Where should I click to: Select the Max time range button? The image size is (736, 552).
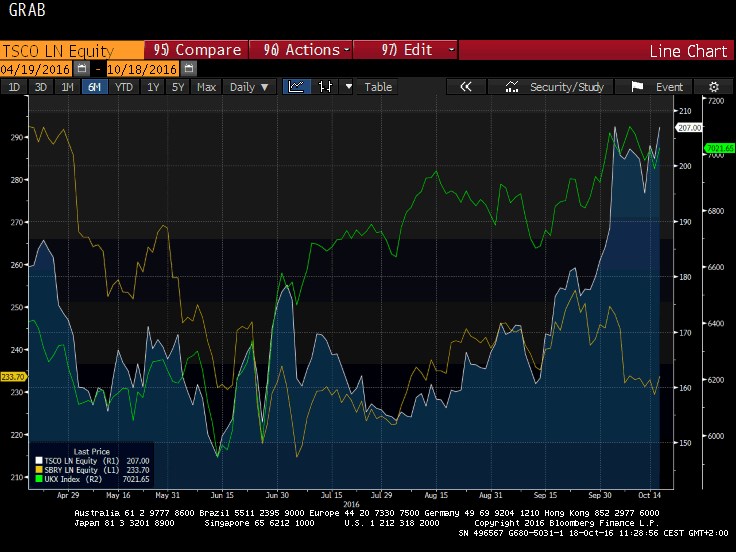point(206,87)
